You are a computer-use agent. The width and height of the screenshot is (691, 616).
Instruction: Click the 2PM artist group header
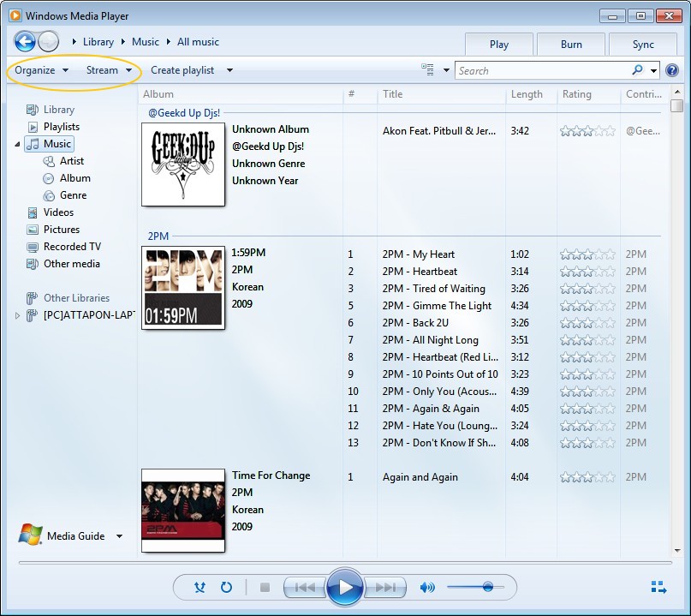pyautogui.click(x=158, y=236)
